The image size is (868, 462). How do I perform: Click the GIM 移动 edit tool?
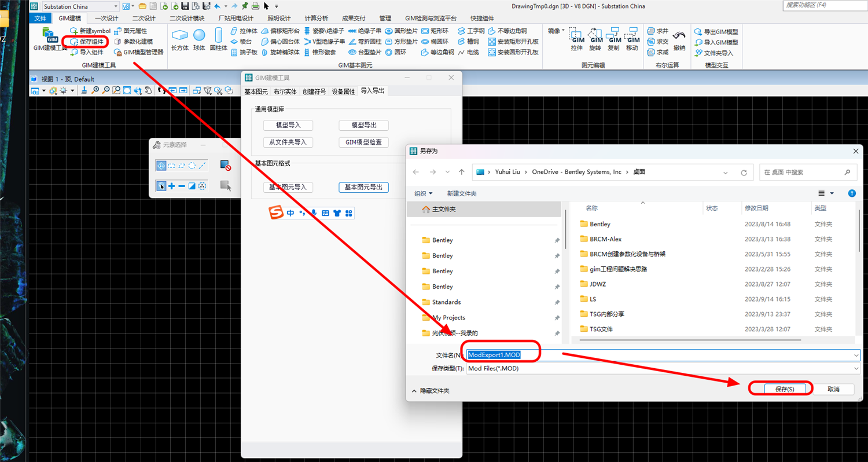[633, 40]
